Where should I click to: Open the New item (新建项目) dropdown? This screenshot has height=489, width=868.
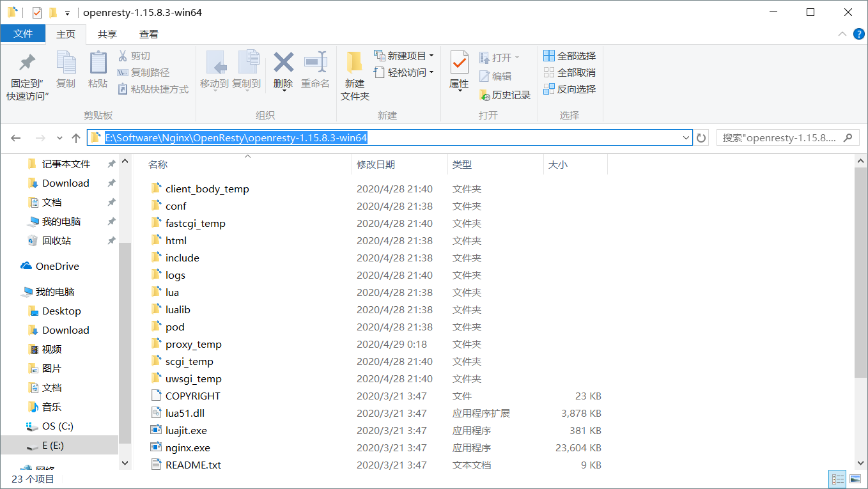404,56
